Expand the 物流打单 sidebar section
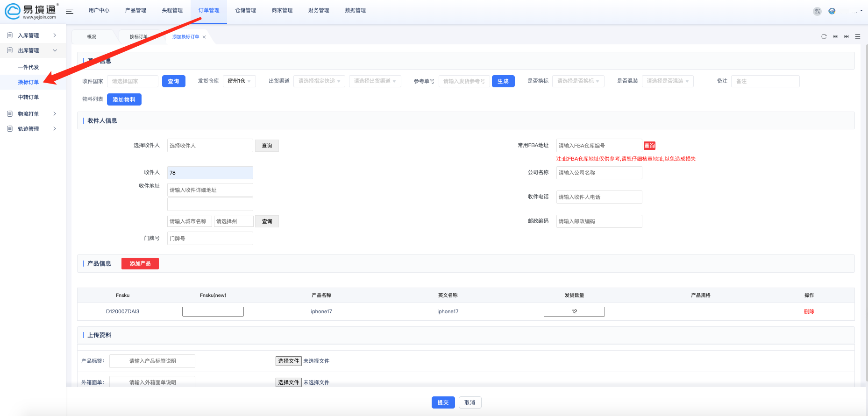 coord(32,114)
